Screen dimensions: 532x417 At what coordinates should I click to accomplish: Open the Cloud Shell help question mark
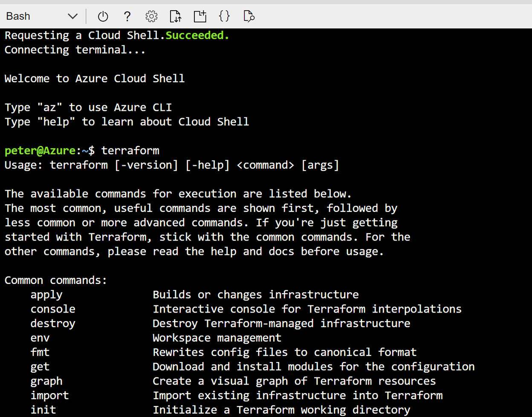(x=127, y=16)
